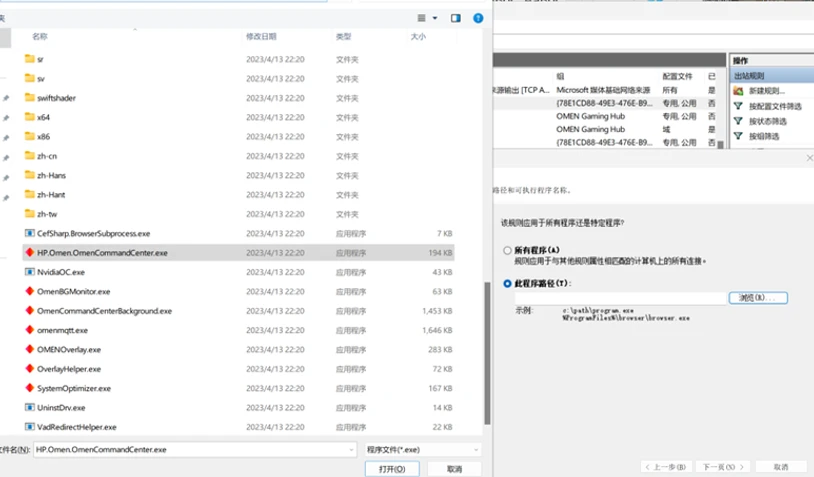Click SystemOptimizer.exe red diamond icon

(30, 388)
